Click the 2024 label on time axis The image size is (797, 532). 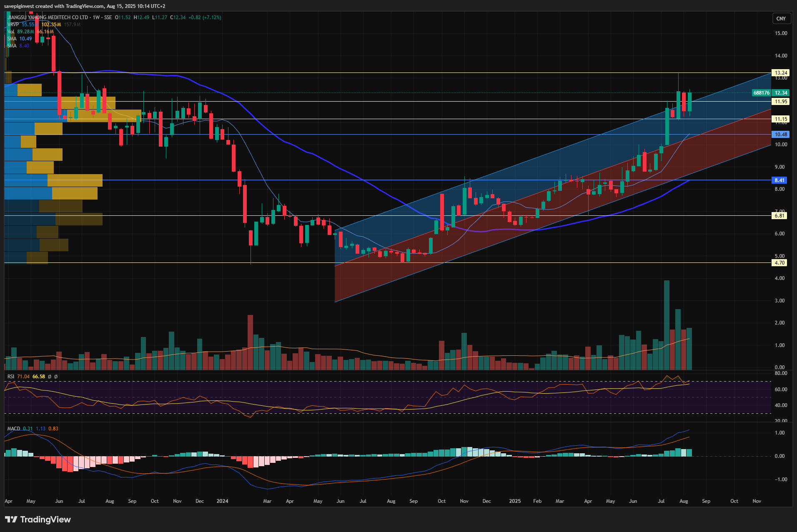click(x=222, y=501)
